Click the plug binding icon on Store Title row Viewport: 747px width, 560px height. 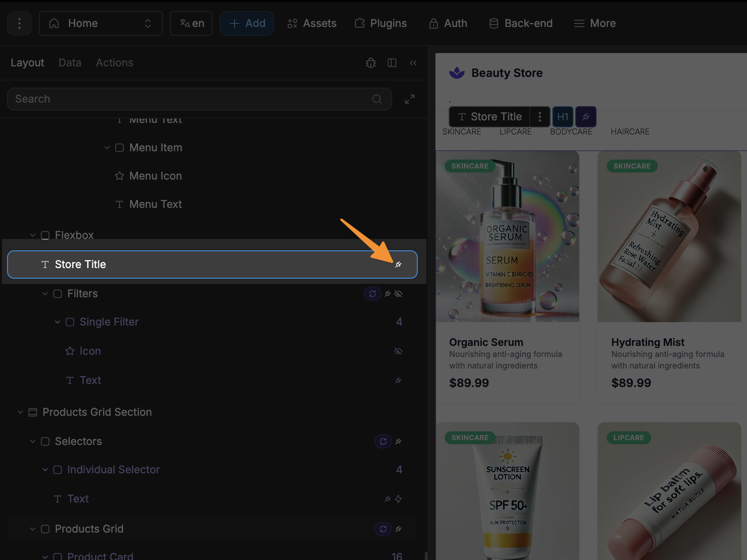(x=398, y=265)
